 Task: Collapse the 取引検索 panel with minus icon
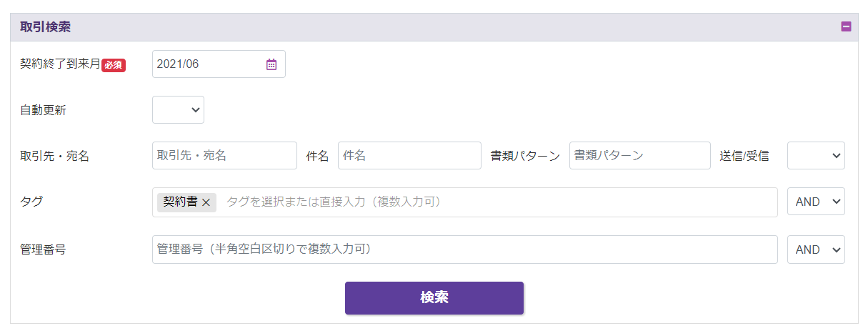coord(846,27)
